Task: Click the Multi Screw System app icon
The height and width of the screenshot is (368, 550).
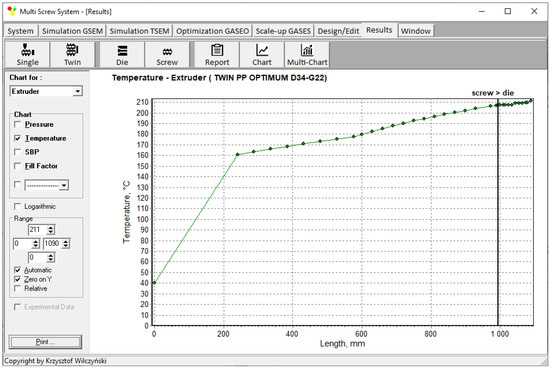Action: [x=12, y=11]
